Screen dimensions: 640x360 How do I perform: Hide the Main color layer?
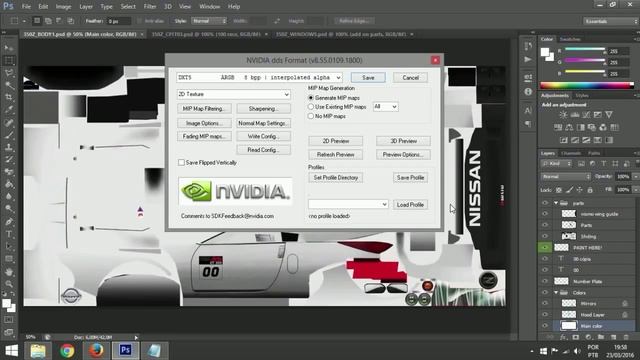[x=545, y=326]
